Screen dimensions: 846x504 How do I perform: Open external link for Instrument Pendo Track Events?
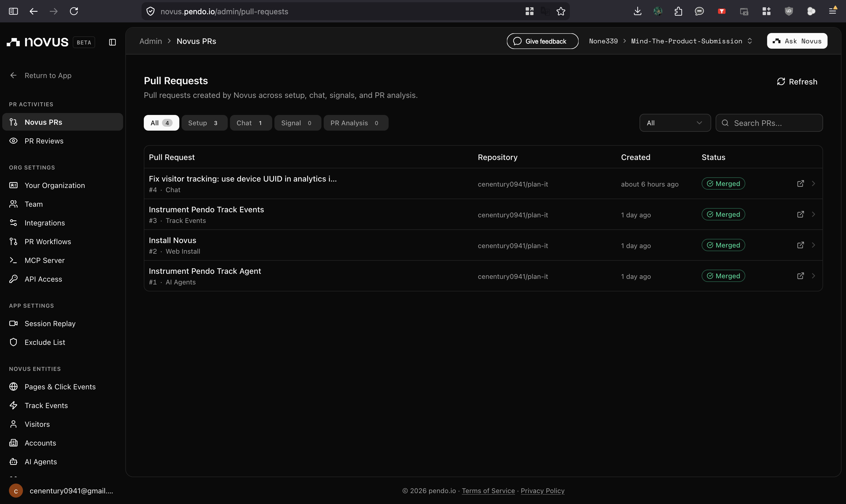(x=800, y=214)
